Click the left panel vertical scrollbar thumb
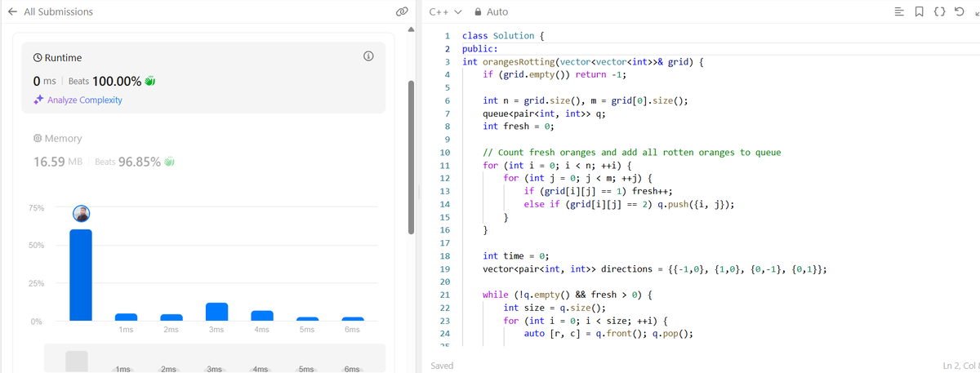 coord(411,157)
